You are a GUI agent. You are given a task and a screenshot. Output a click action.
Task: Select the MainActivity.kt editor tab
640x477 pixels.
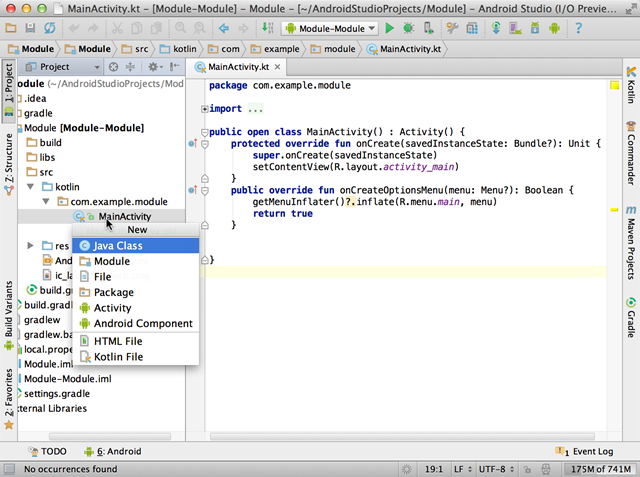coord(237,67)
